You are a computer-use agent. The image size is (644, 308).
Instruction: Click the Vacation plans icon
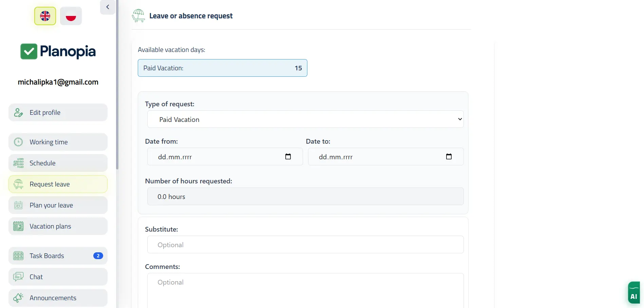18,226
